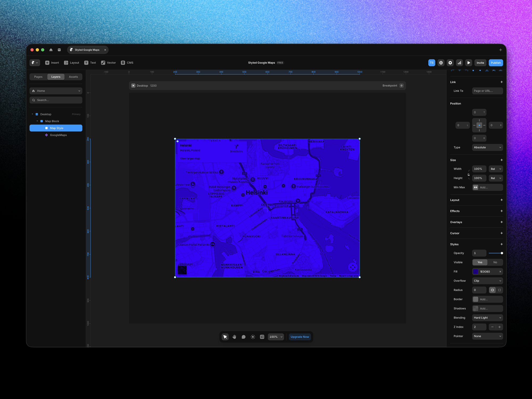
Task: Set Visible to No
Action: click(495, 262)
